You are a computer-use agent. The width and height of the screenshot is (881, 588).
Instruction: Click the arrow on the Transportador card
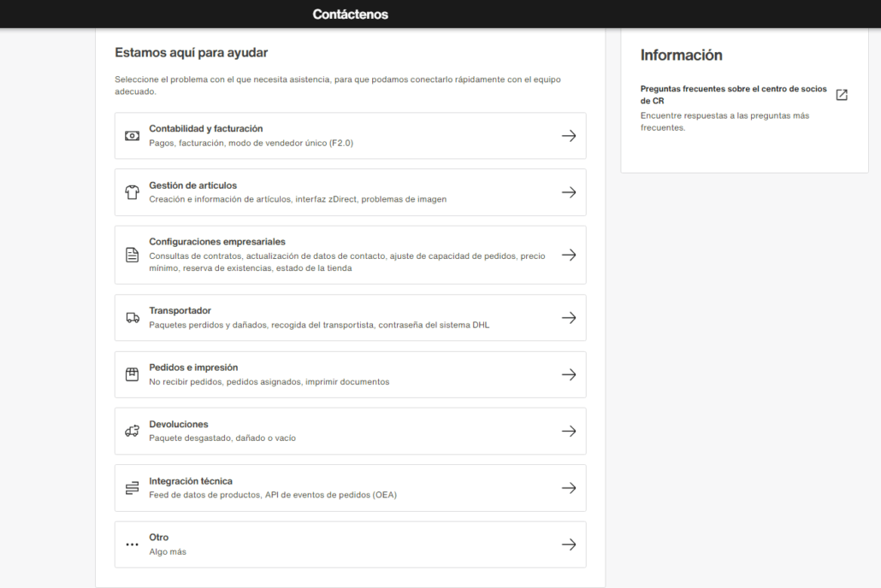point(569,317)
